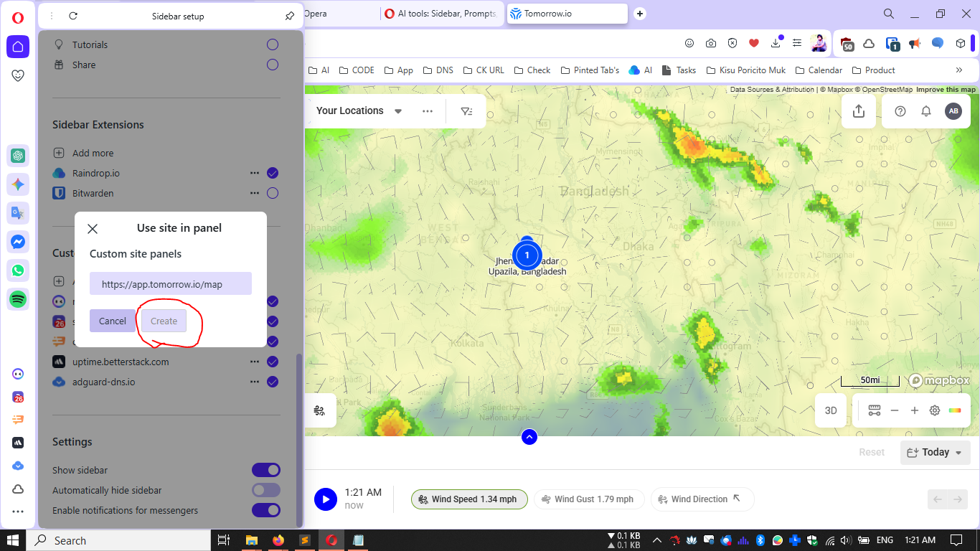Viewport: 980px width, 551px height.
Task: Open browser search tabs magnifier
Action: click(889, 14)
